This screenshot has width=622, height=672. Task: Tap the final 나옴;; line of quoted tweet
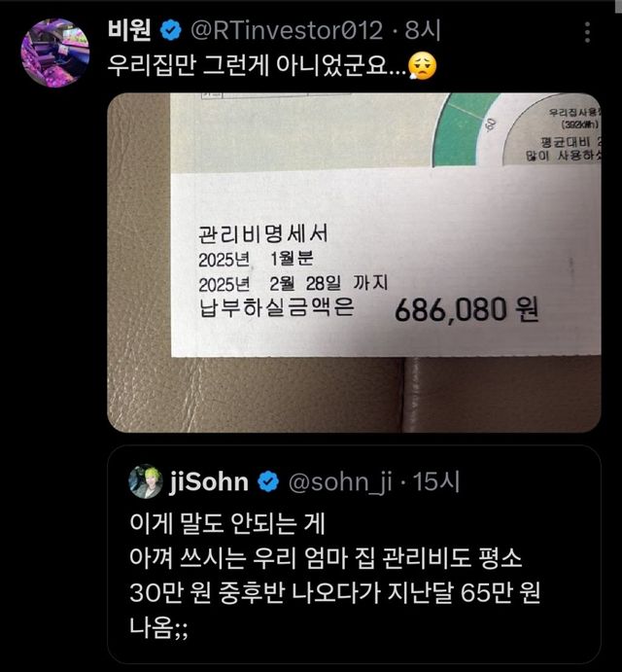click(x=158, y=628)
